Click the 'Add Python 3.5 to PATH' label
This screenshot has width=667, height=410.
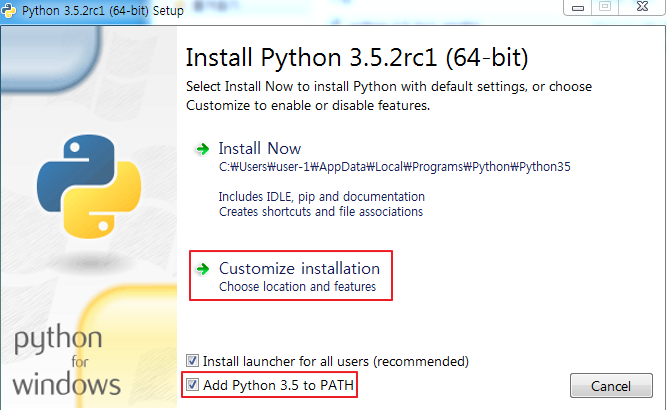coord(278,385)
